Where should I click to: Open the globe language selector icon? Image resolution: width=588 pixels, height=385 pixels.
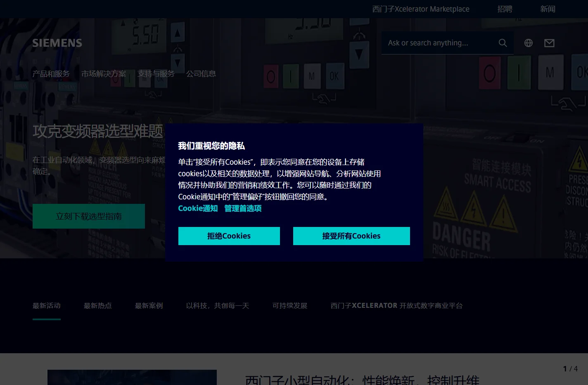[x=529, y=43]
